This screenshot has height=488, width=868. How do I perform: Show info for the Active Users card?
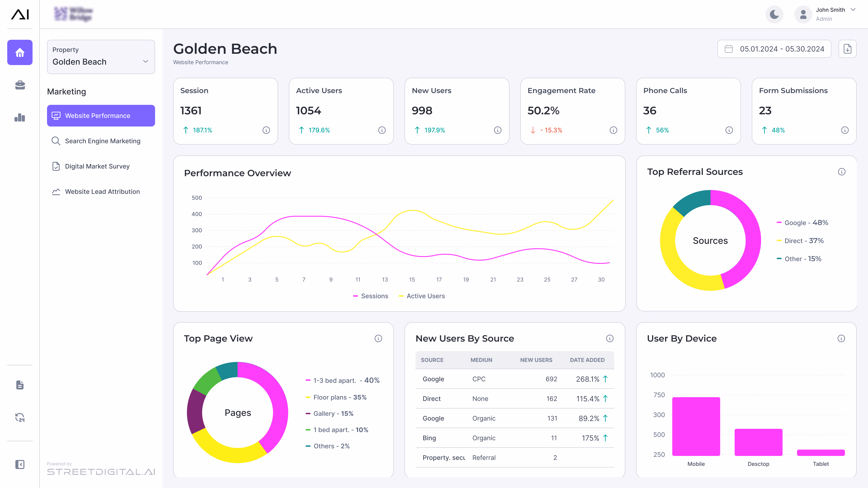382,130
